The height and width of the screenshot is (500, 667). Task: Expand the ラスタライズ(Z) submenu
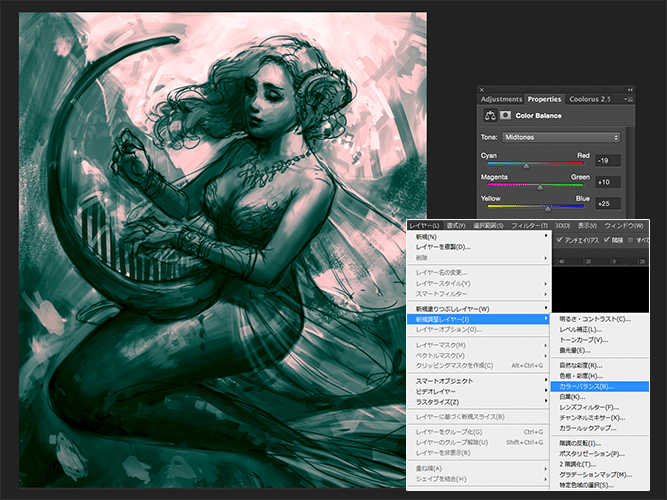pos(479,402)
